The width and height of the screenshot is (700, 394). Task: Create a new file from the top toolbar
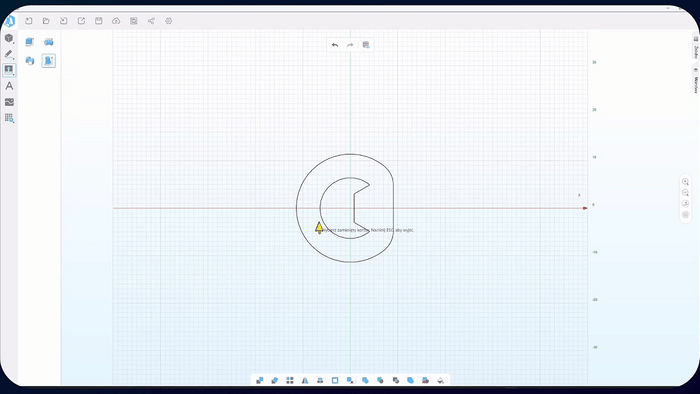tap(29, 21)
